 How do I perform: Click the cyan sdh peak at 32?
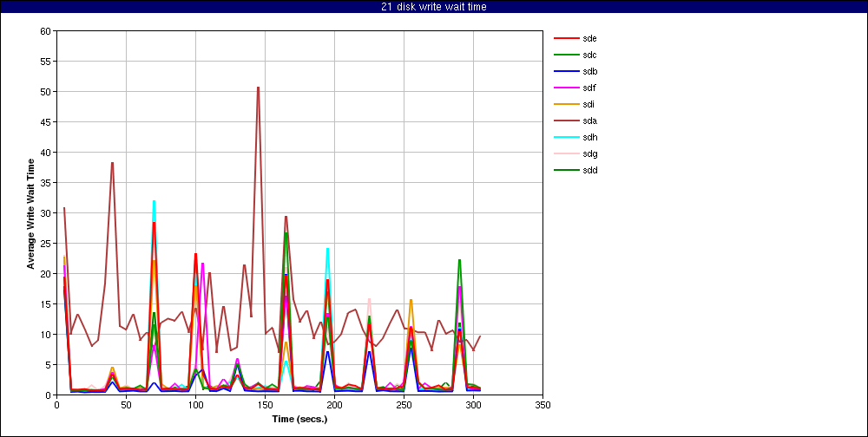pos(154,201)
